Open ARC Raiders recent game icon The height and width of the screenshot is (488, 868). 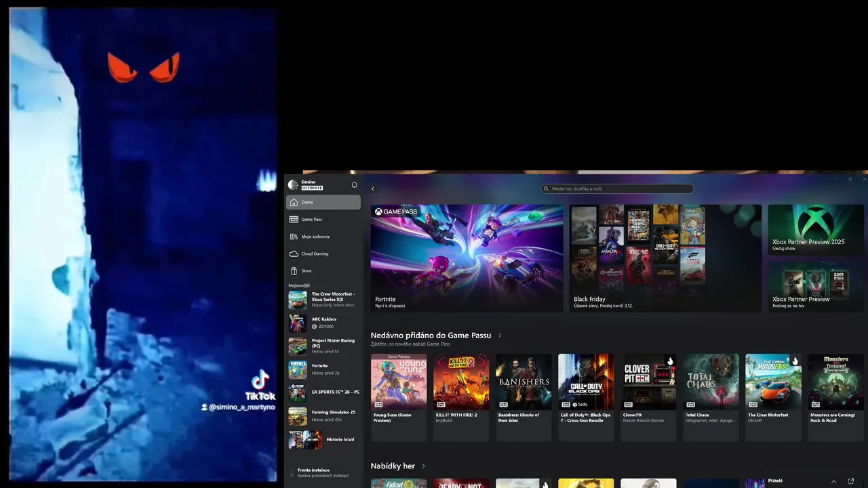coord(298,323)
